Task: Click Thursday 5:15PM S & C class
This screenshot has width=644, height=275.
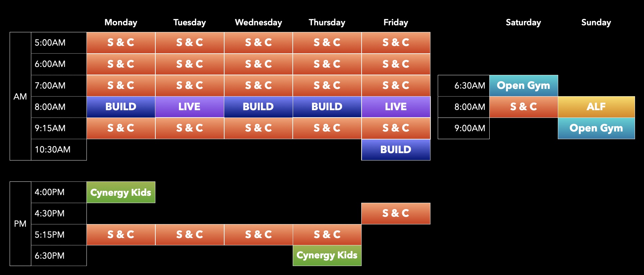Action: coord(327,235)
